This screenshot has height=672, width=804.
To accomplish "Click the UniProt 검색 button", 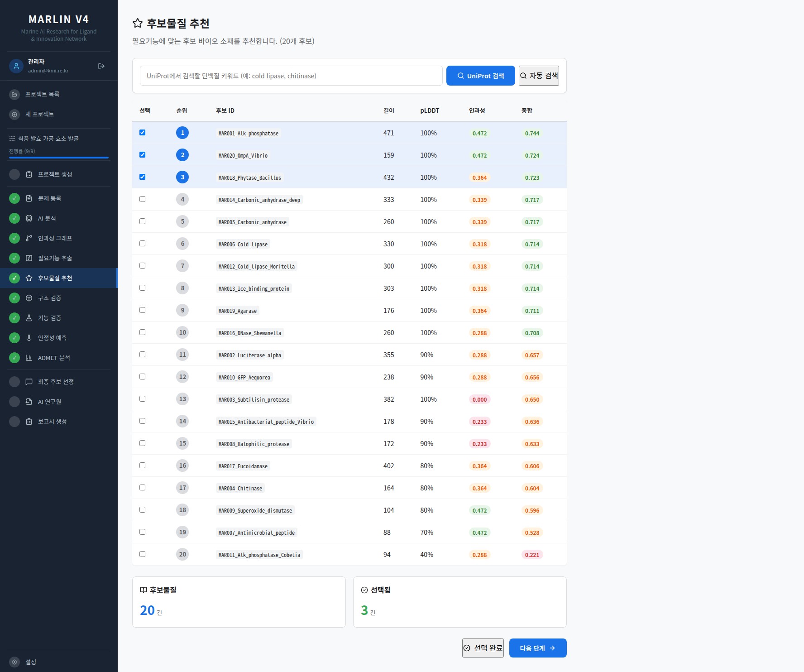I will point(480,76).
